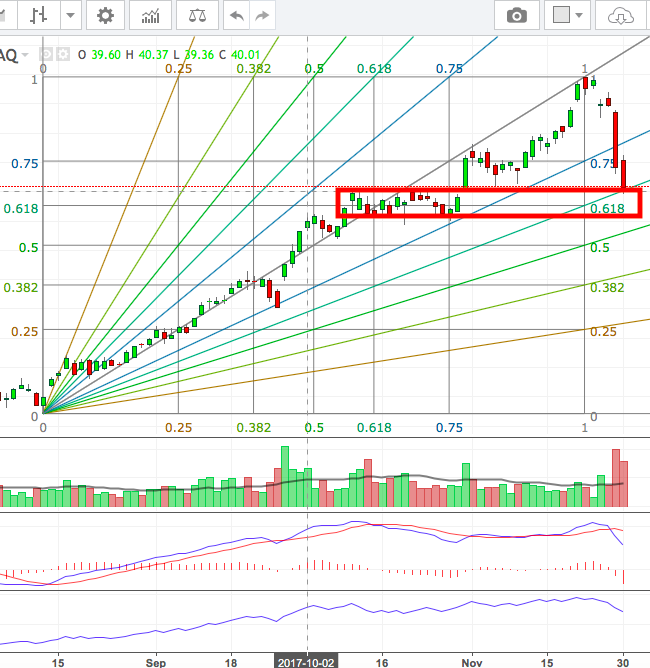Click the compare symbols scales icon
Viewport: 650px width, 668px height.
(x=198, y=16)
